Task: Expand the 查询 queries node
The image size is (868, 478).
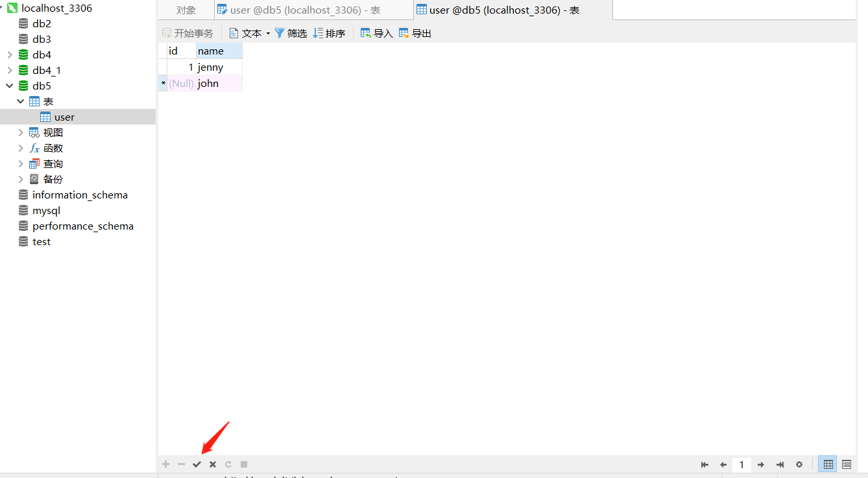Action: 21,163
